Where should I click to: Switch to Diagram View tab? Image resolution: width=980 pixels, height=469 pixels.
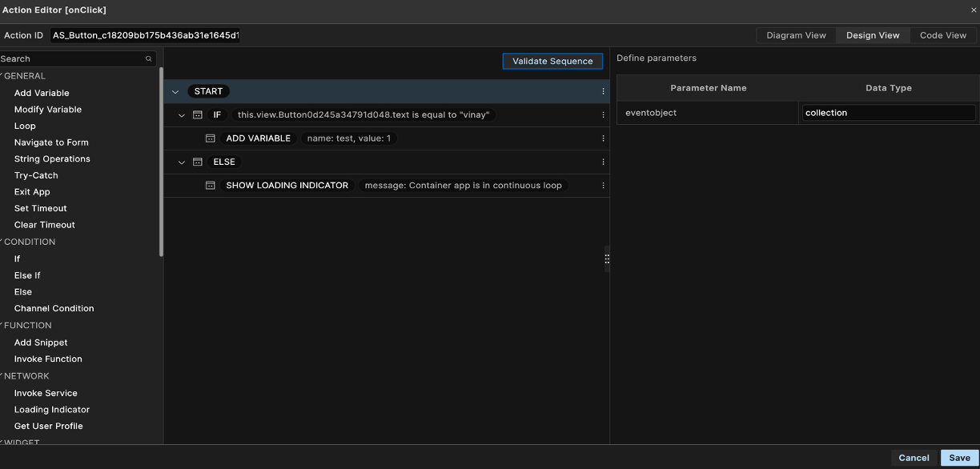click(796, 35)
